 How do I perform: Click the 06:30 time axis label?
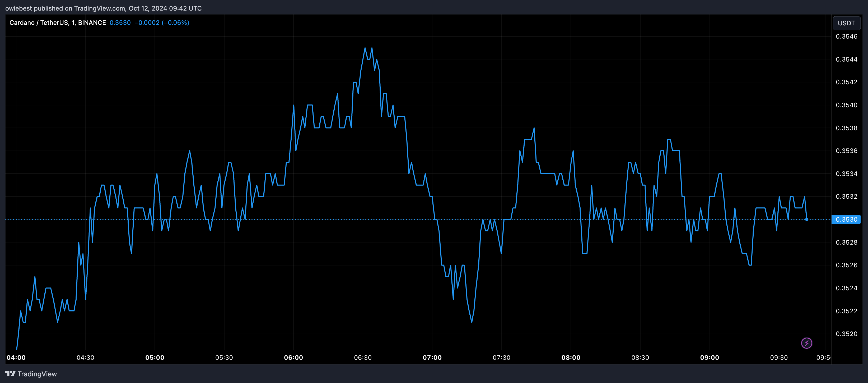(x=363, y=357)
